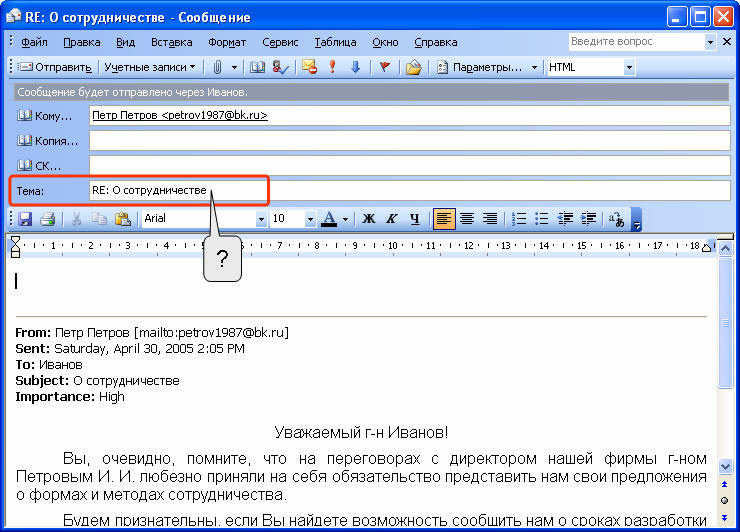Viewport: 740px width, 532px height.
Task: Open the Сервис menu
Action: 280,42
